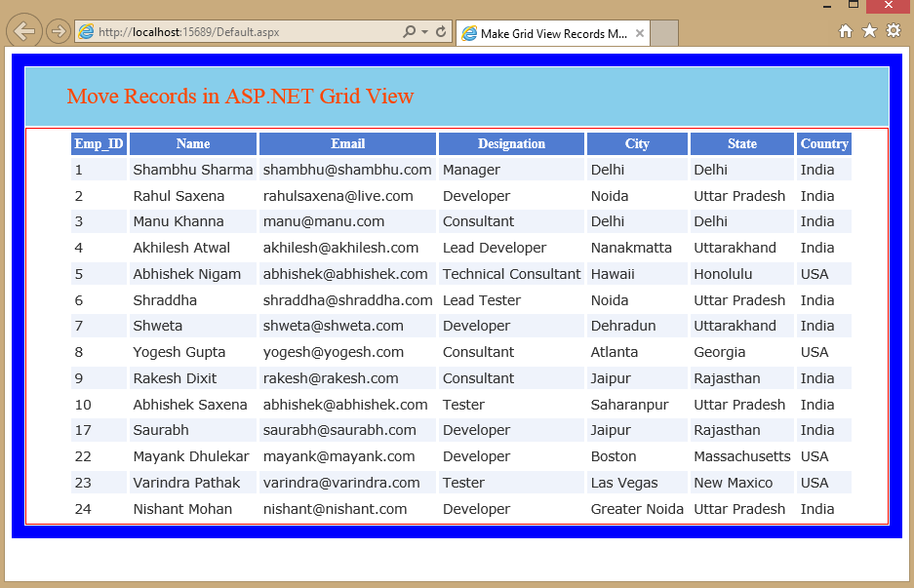The height and width of the screenshot is (588, 914).
Task: Click the Lead Tester designation cell
Action: (x=511, y=300)
